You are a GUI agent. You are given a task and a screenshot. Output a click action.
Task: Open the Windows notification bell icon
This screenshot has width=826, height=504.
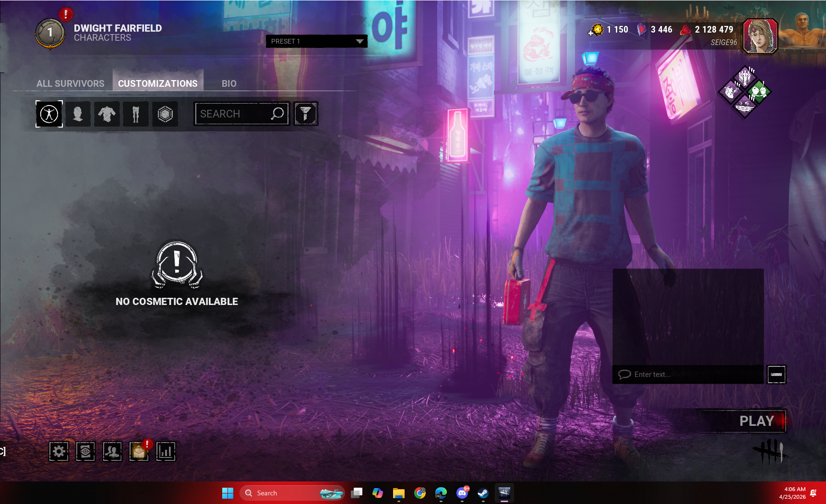[813, 493]
